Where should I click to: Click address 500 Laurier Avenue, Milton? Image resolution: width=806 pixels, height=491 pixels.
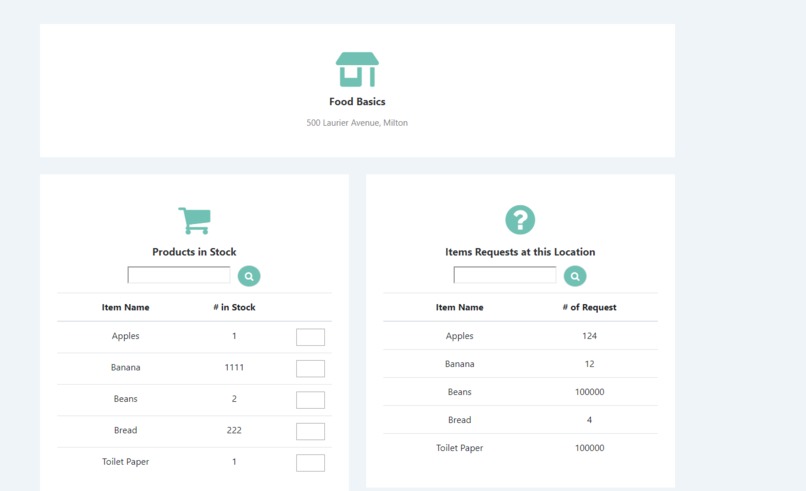click(x=357, y=123)
